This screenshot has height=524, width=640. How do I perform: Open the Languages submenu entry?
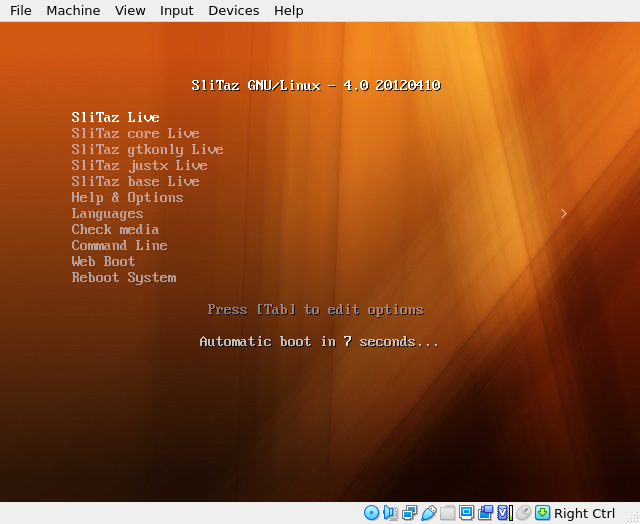pos(107,213)
